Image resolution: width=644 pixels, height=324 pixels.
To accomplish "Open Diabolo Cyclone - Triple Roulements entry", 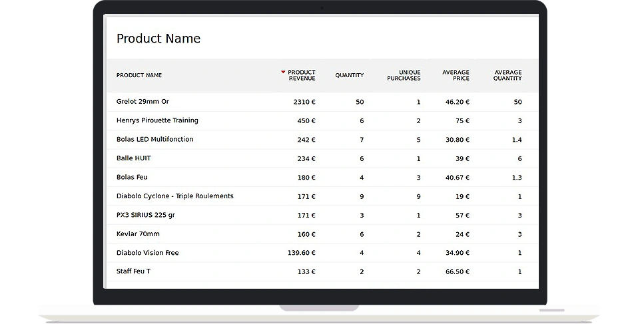I will 174,196.
